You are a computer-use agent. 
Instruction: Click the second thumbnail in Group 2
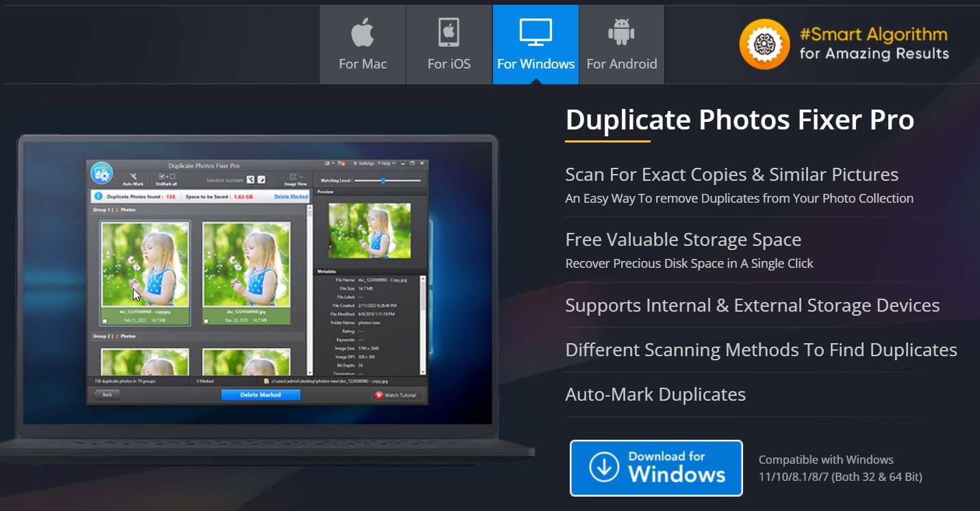[247, 362]
